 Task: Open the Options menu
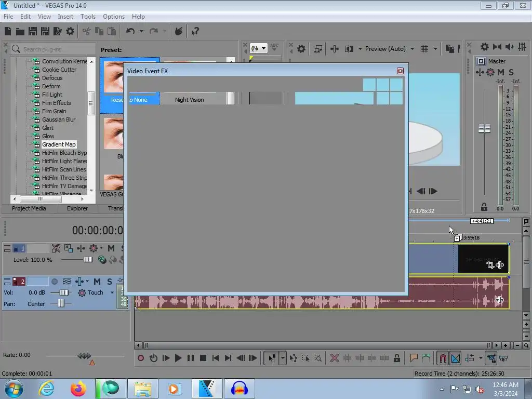114,17
